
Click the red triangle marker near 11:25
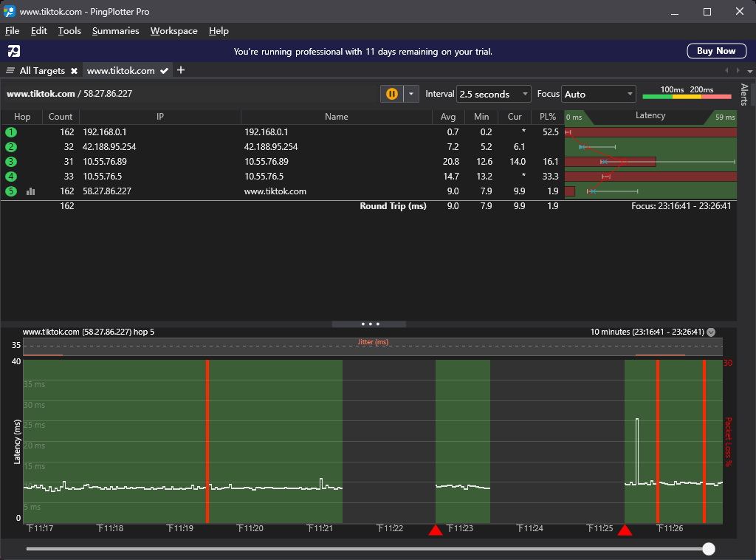(x=625, y=530)
